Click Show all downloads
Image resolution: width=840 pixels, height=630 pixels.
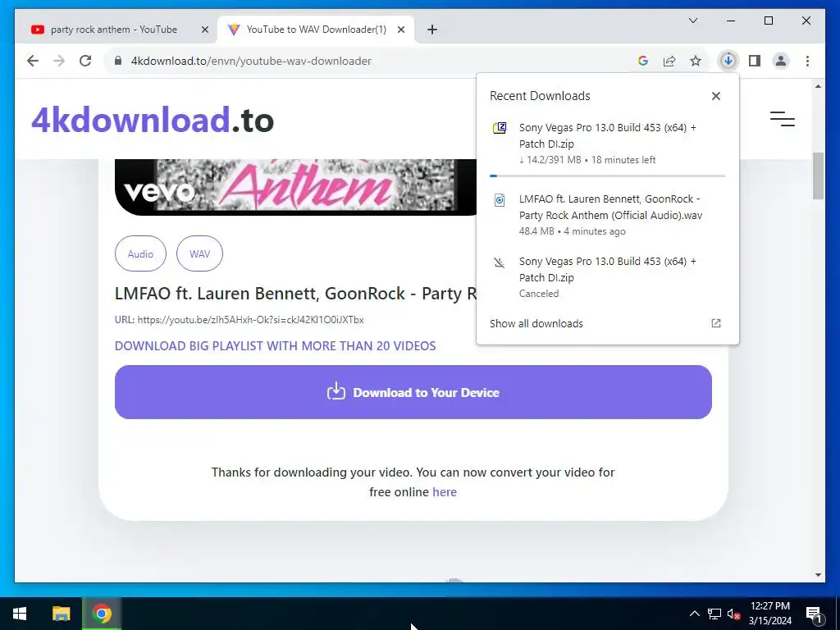click(x=536, y=323)
